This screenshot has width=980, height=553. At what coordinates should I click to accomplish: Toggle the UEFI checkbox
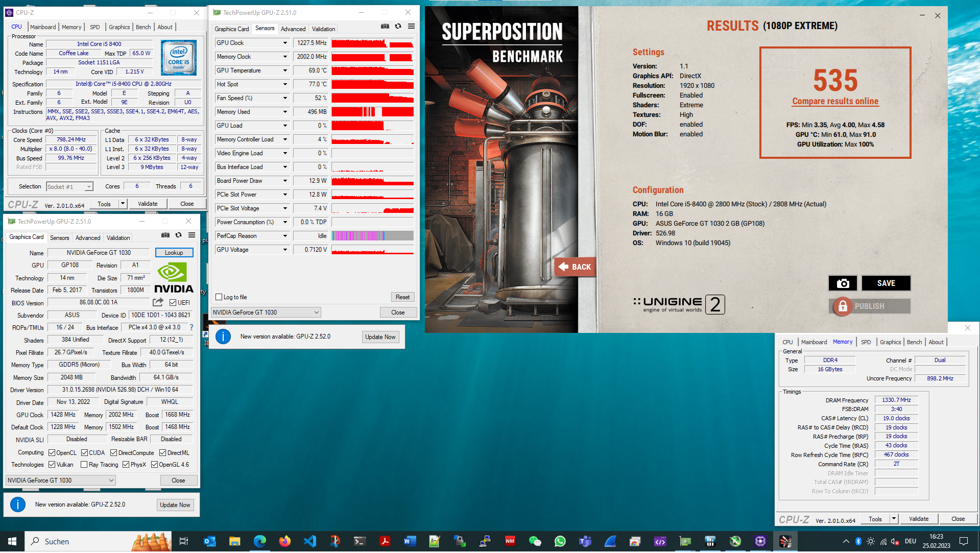click(x=173, y=303)
